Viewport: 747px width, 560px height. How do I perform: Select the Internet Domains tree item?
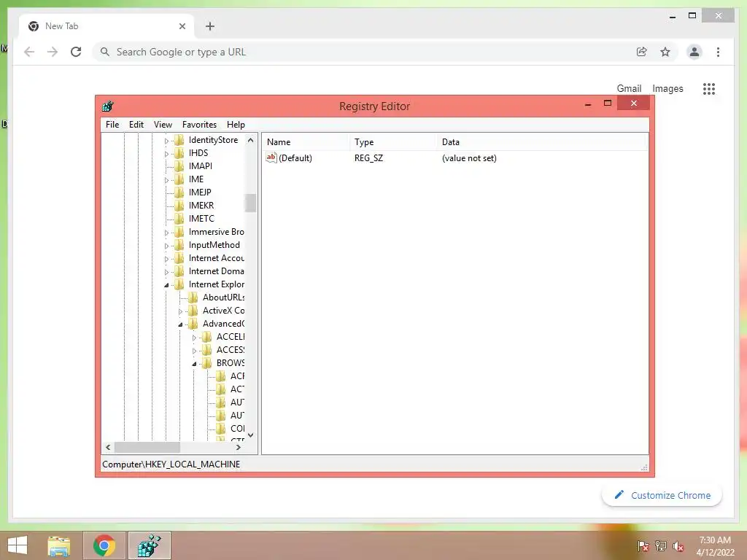(x=216, y=271)
